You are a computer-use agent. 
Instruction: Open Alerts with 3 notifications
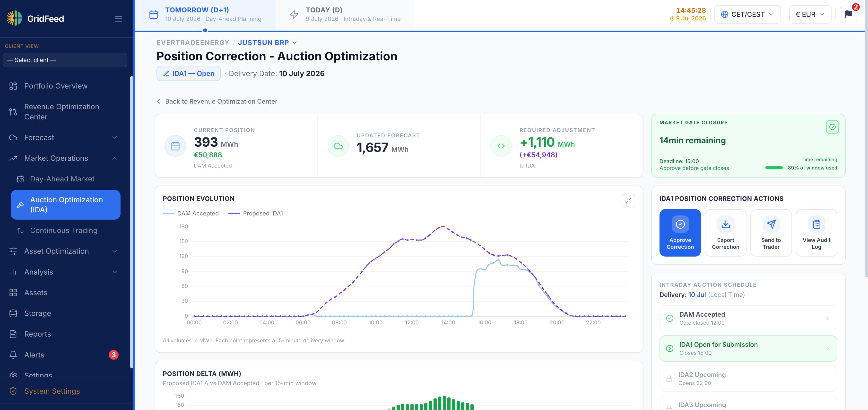click(65, 355)
